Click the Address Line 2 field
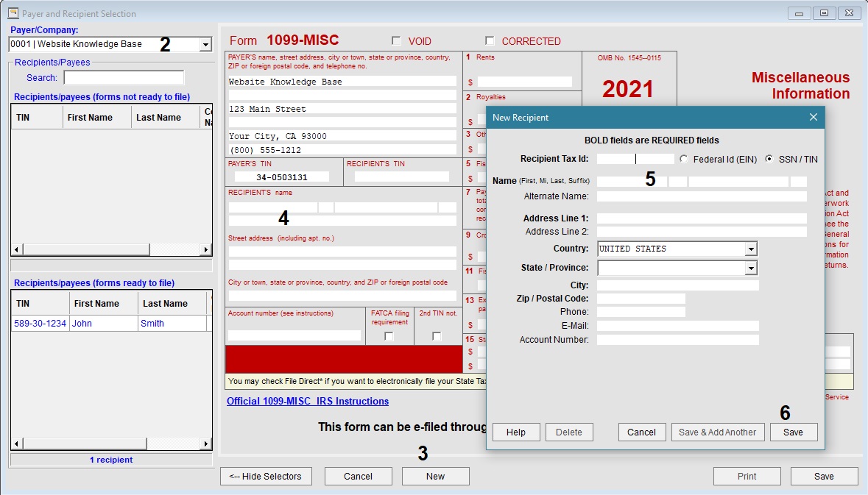This screenshot has width=868, height=495. coord(702,232)
